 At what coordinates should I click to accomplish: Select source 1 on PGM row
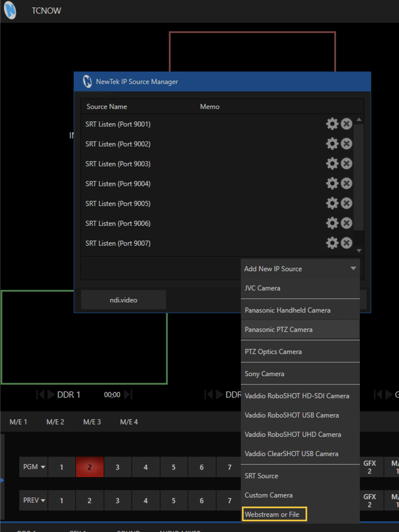(x=62, y=467)
